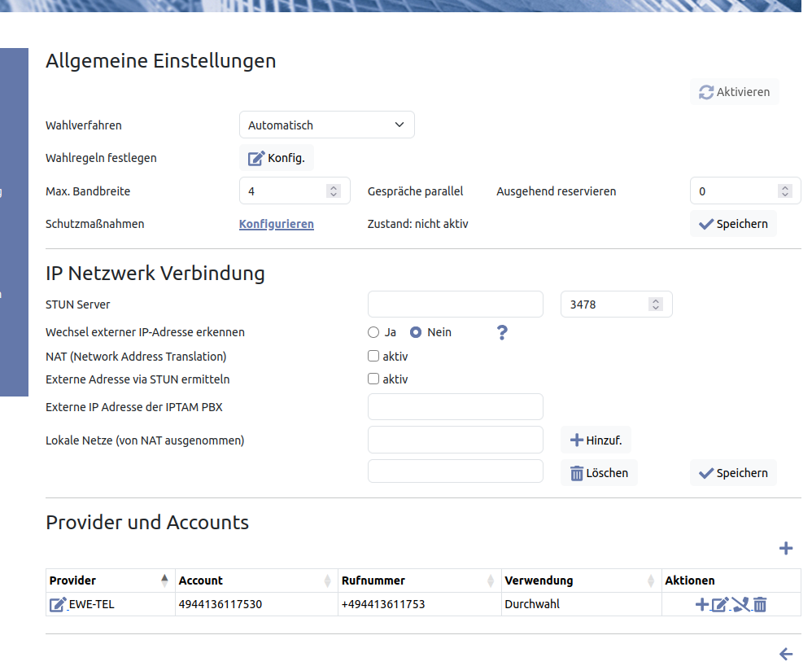Click the edit icon in the EWE-TEL Aktionen cell
Screen dimensions: 812x666
(x=720, y=604)
